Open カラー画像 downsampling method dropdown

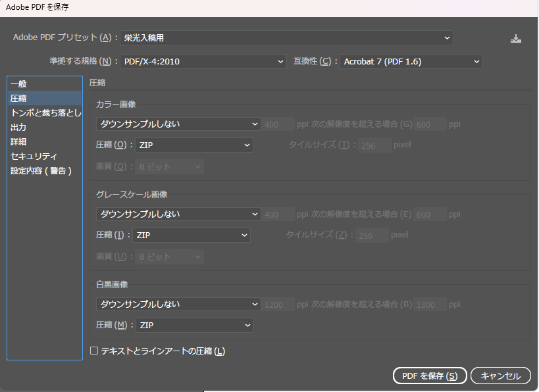pos(178,124)
